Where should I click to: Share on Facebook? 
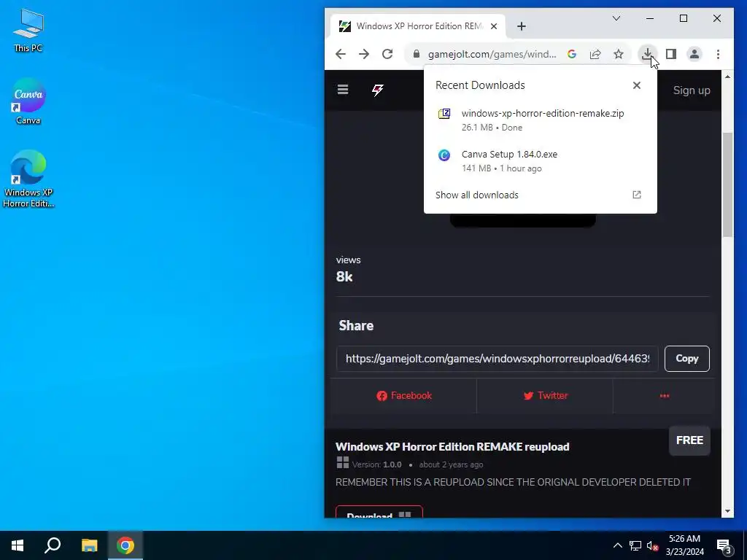(x=404, y=396)
